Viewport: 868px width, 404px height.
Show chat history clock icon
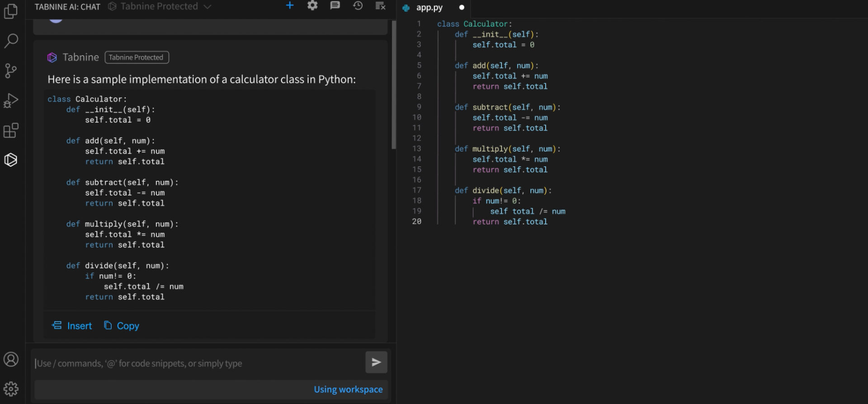tap(358, 6)
